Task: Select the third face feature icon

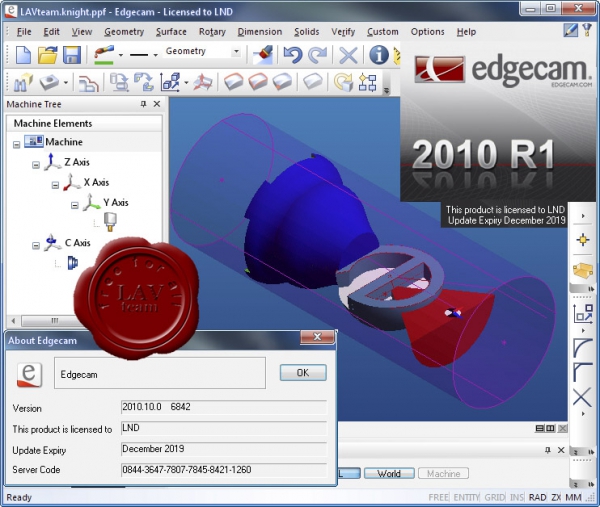Action: click(282, 82)
